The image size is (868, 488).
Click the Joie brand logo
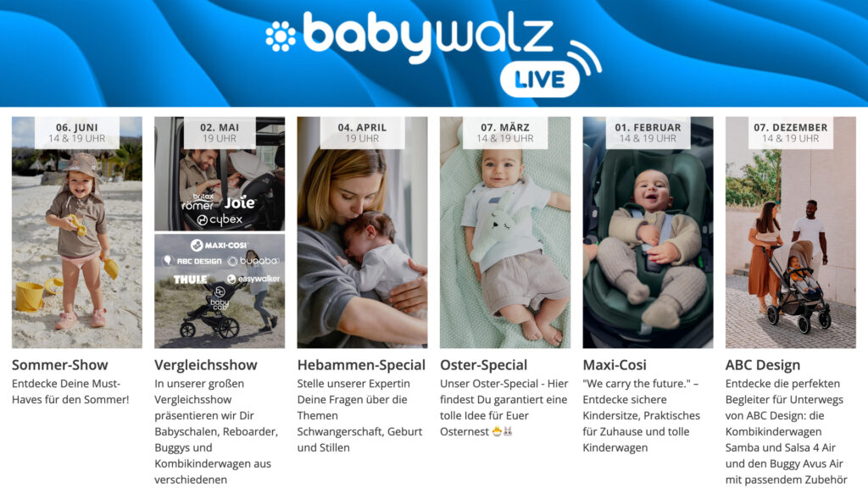(240, 202)
